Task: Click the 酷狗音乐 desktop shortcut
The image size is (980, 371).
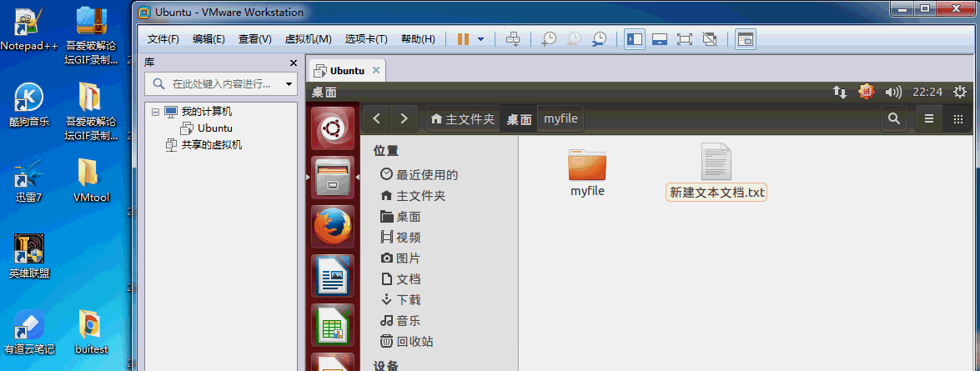Action: point(28,105)
